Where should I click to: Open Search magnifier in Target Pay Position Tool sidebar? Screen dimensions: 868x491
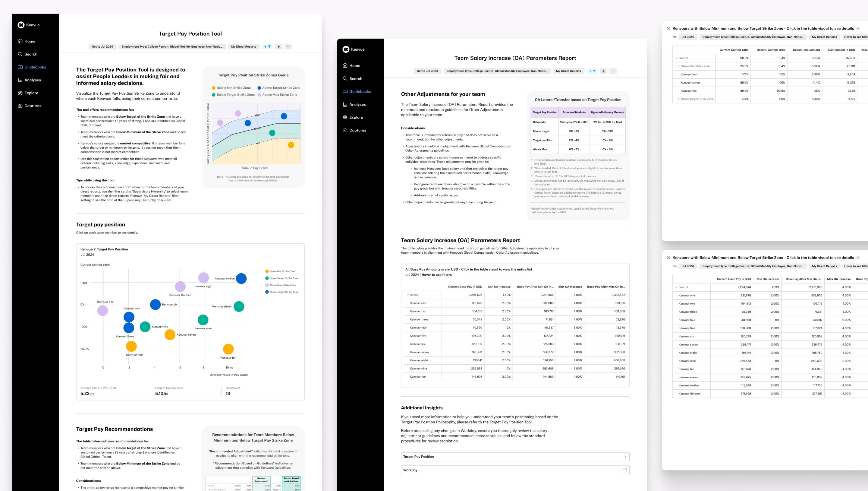click(x=20, y=54)
